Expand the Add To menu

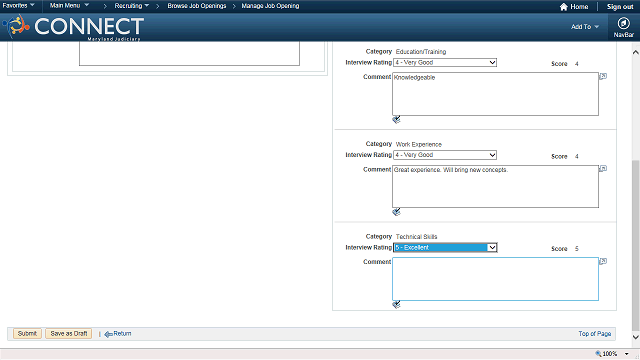pyautogui.click(x=584, y=27)
